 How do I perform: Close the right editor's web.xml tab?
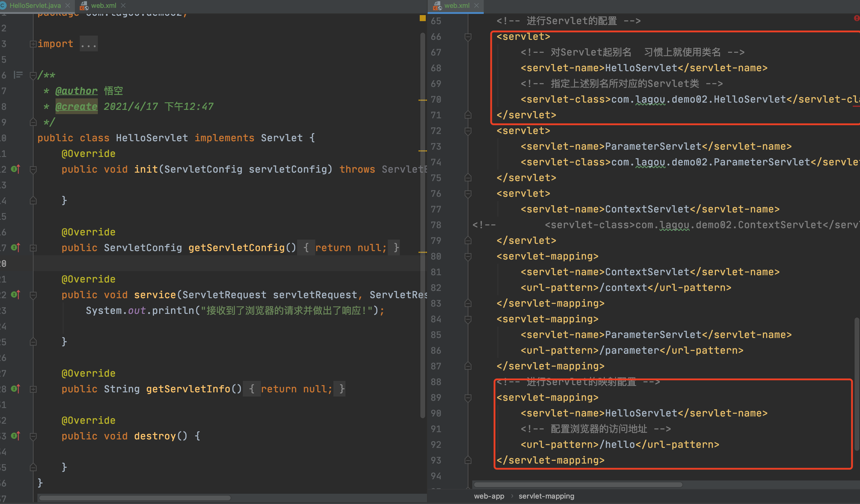tap(477, 5)
